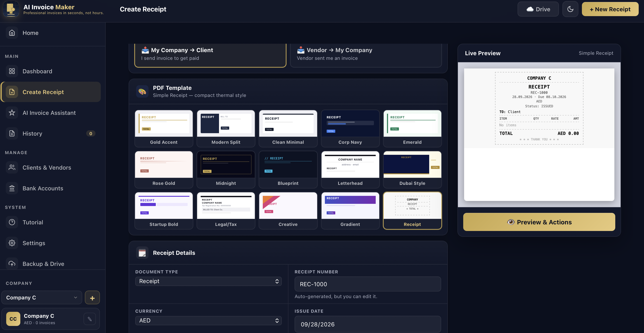The width and height of the screenshot is (644, 333).
Task: Choose the Blueprint template
Action: tap(288, 169)
